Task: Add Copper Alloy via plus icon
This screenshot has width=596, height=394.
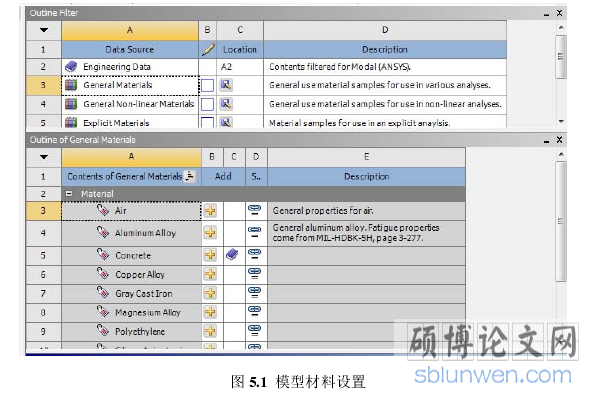Action: (x=210, y=274)
